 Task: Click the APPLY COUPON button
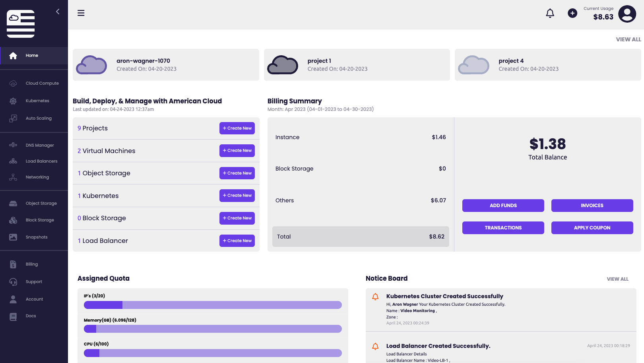592,228
